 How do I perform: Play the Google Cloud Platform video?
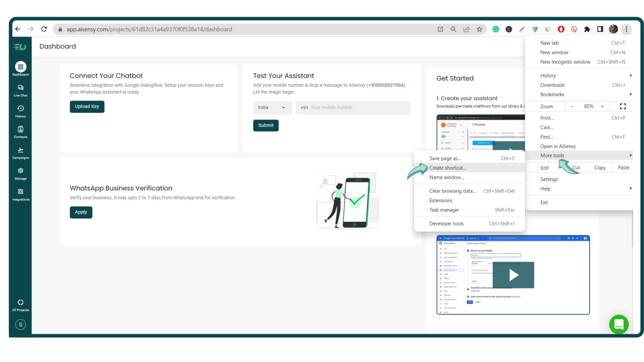pyautogui.click(x=513, y=275)
